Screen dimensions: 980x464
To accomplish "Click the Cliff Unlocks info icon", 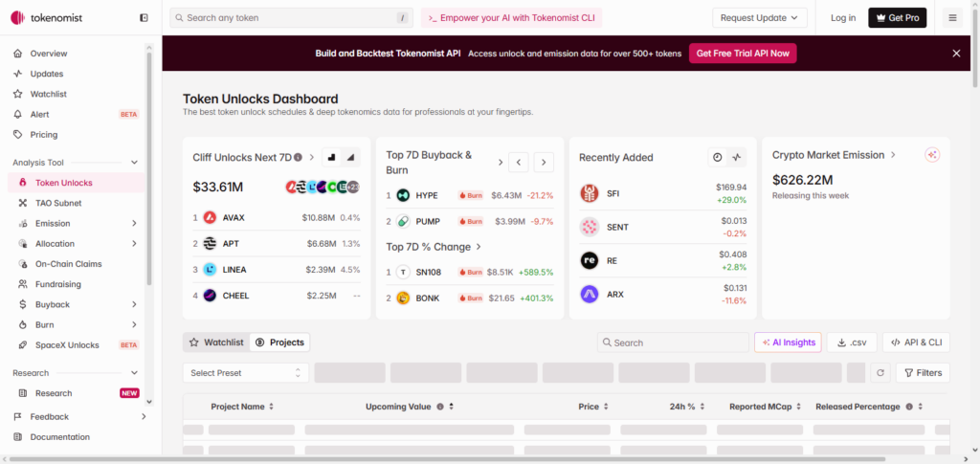I will click(x=299, y=157).
